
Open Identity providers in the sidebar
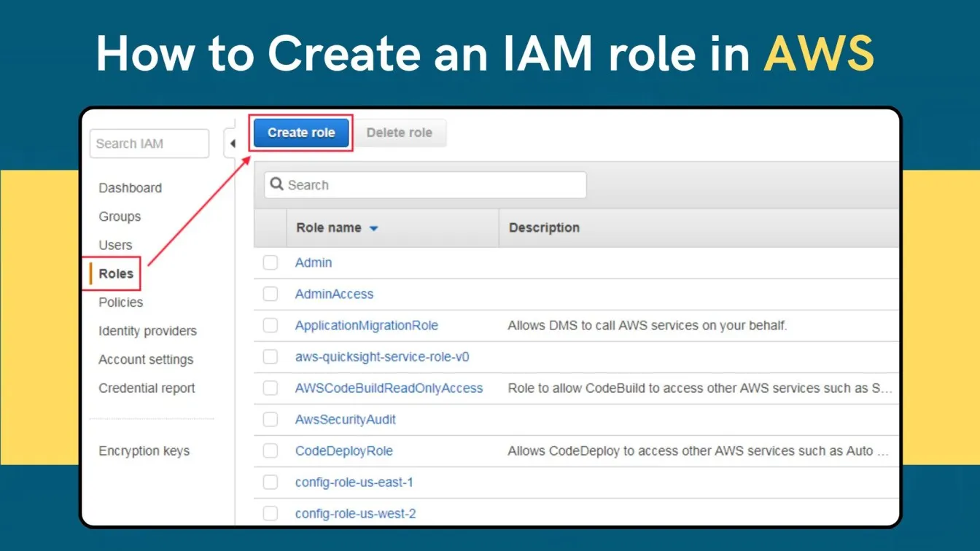click(x=147, y=331)
